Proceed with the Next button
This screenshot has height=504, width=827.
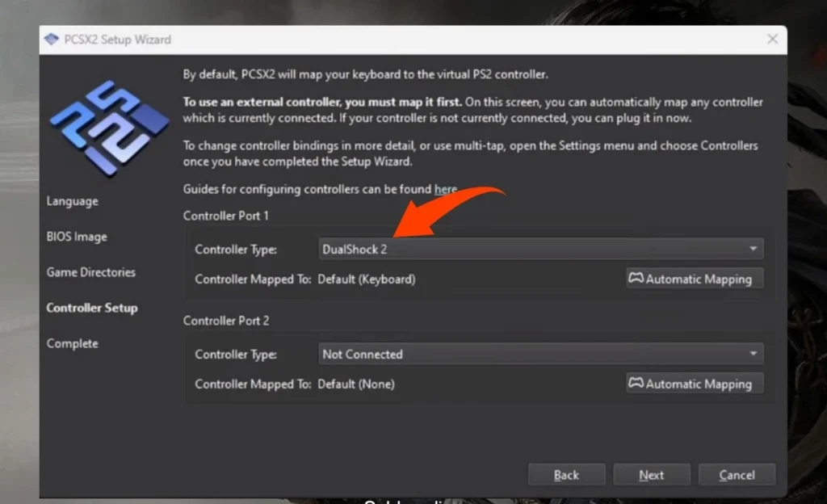tap(652, 474)
